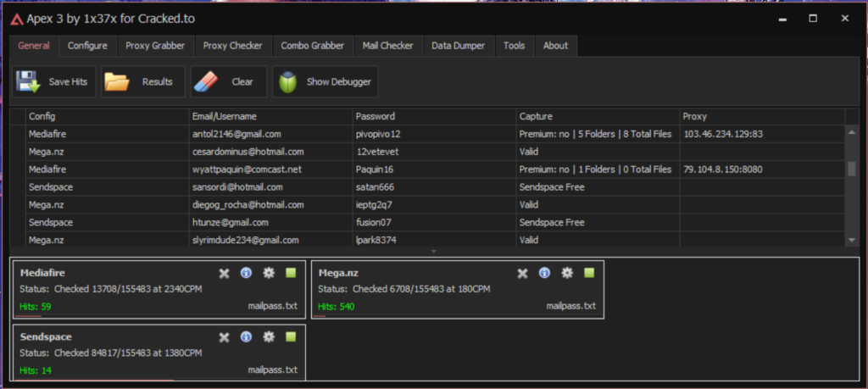Screen dimensions: 868x389
Task: Collapse panel with the small splitter arrow
Action: [434, 251]
